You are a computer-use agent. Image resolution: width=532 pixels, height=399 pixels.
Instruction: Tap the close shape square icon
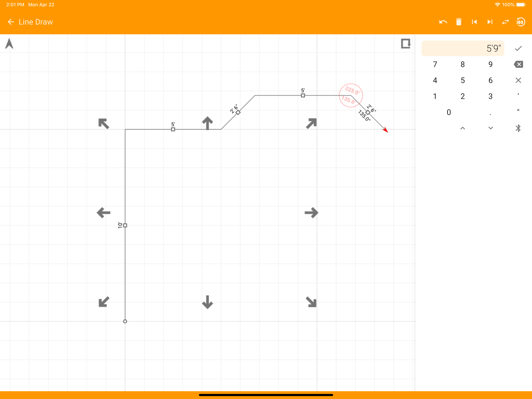tap(406, 44)
